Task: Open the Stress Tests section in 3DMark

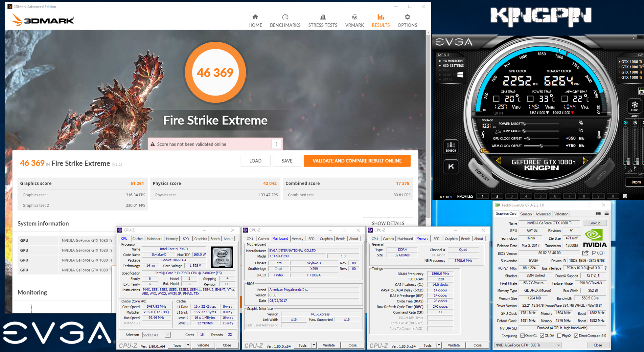Action: tap(323, 21)
